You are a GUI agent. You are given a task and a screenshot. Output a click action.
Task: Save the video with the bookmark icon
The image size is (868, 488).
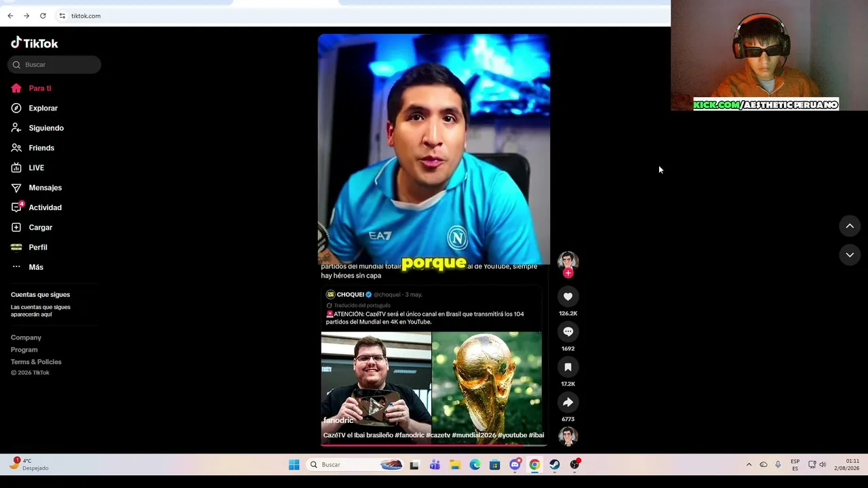(568, 367)
